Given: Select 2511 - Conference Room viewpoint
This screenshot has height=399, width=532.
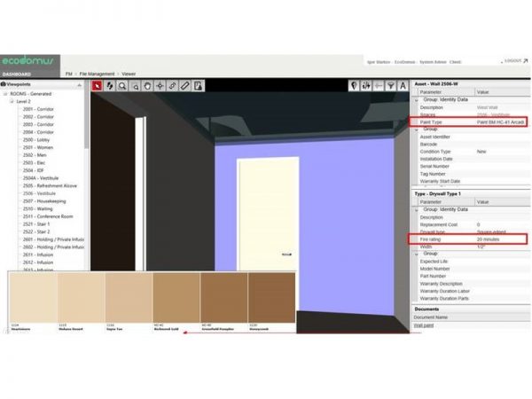Looking at the screenshot, I should [48, 216].
